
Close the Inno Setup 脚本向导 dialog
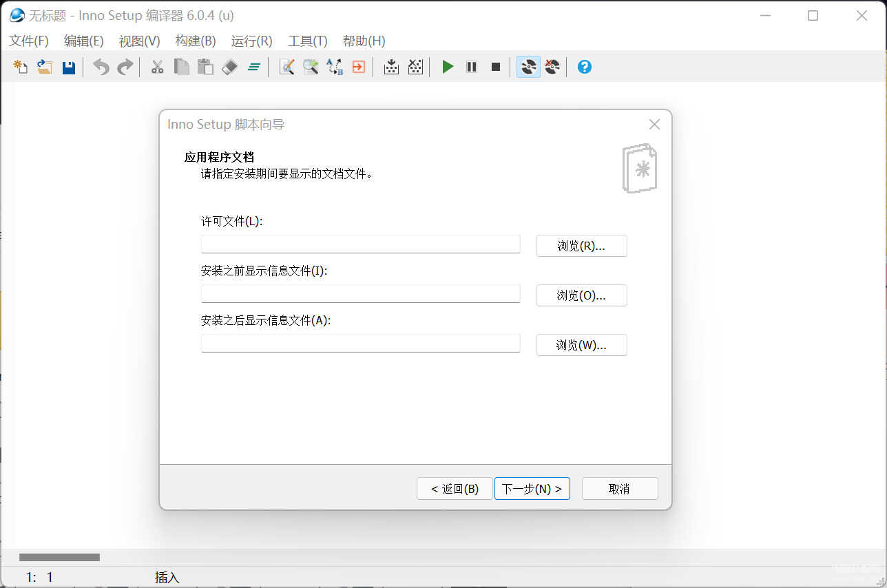pos(654,125)
